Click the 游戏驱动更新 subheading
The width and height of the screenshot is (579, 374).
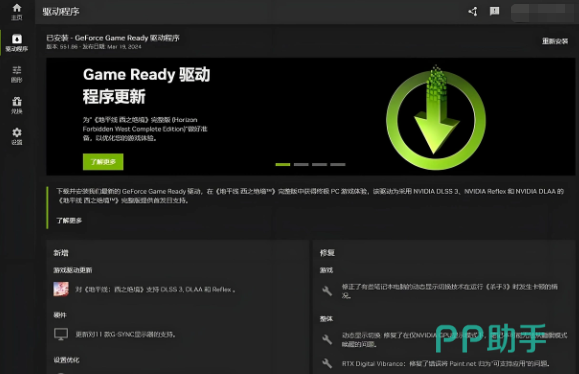[x=73, y=270]
